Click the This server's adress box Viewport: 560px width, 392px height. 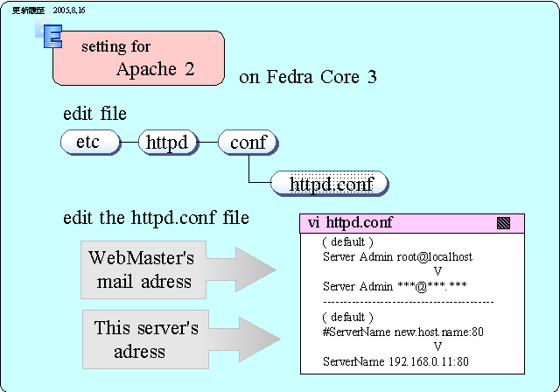tap(140, 339)
